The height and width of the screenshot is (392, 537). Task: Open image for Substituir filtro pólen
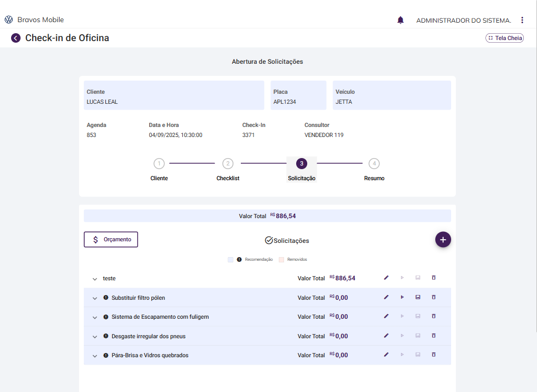pos(418,297)
